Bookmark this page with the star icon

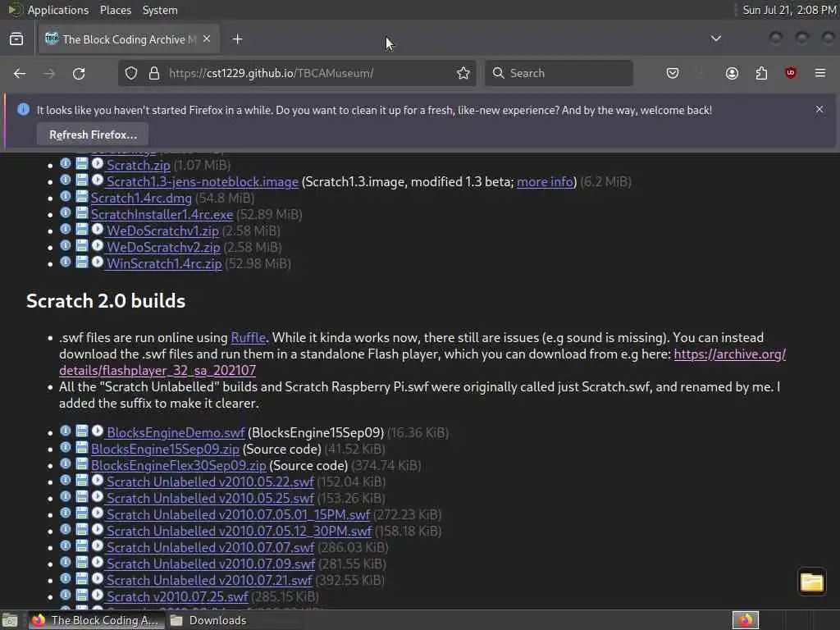[x=463, y=73]
